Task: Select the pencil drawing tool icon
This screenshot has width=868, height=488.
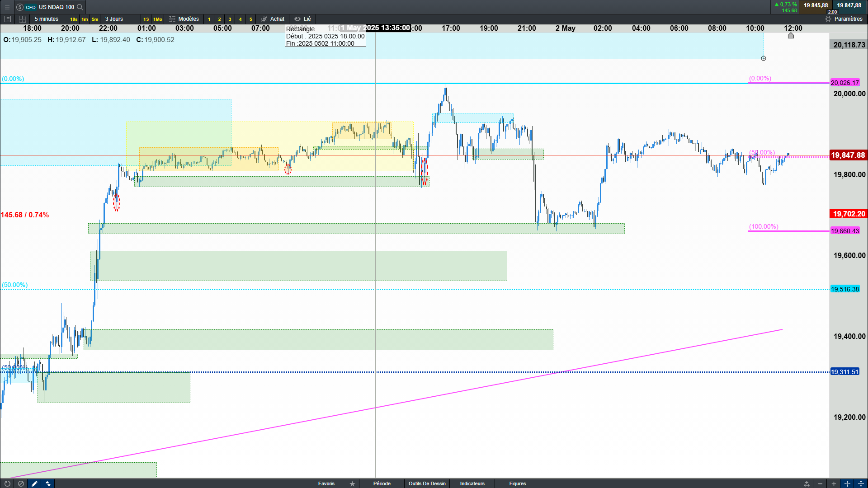Action: (x=34, y=483)
